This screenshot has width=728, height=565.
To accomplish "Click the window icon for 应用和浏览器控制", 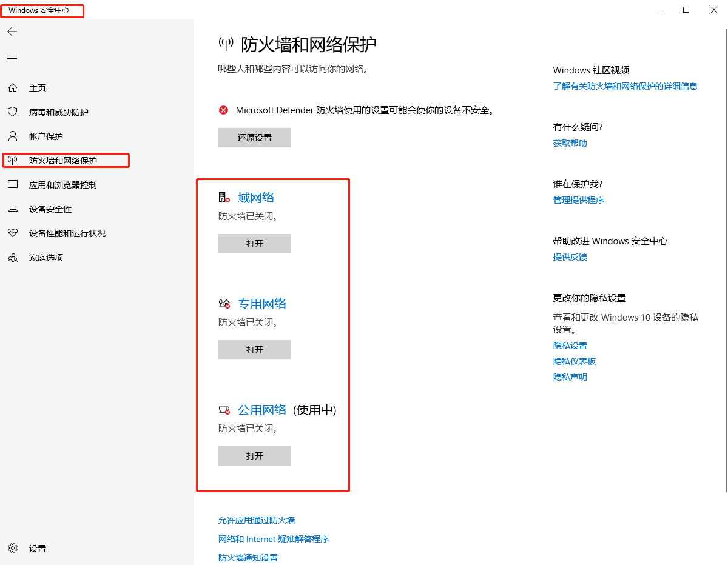I will click(x=13, y=185).
